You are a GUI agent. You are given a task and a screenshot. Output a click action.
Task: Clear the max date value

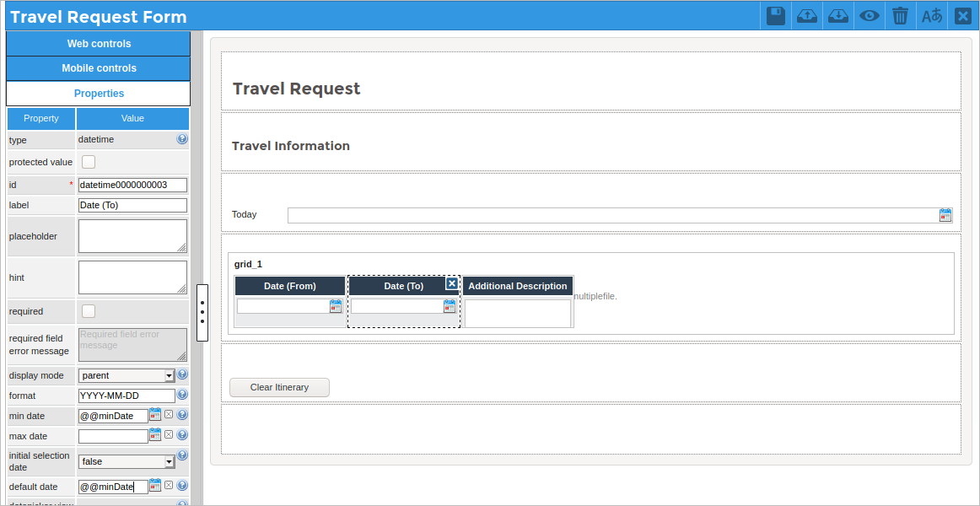[169, 435]
